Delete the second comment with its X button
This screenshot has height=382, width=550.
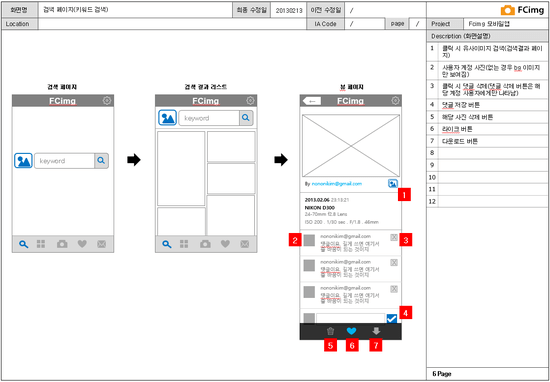(394, 263)
